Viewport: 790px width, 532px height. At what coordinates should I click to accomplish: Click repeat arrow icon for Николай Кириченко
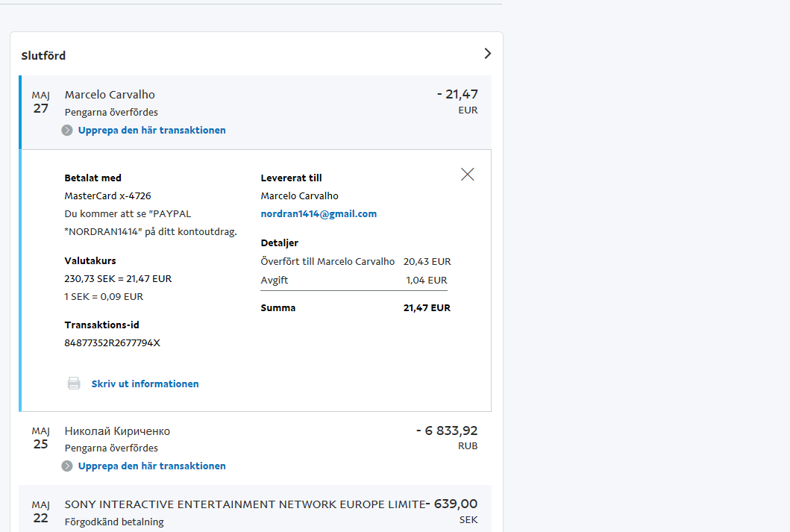[67, 466]
